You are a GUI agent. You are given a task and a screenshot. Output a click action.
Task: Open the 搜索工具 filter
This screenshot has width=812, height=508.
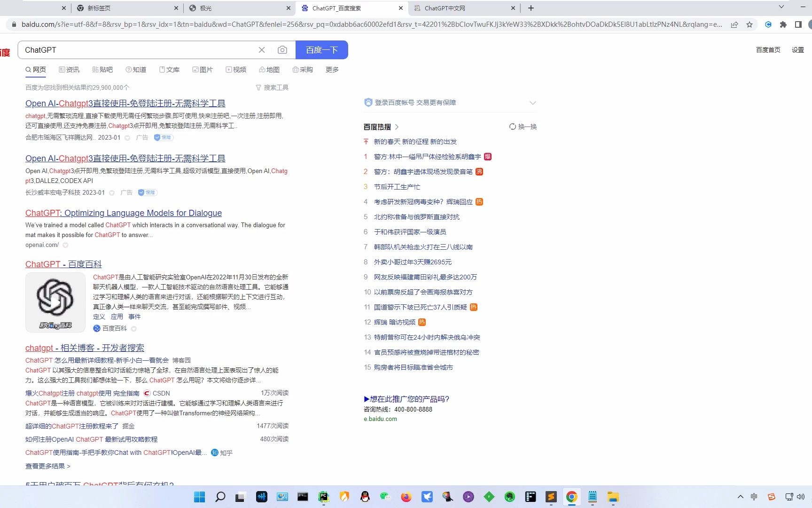coord(272,87)
